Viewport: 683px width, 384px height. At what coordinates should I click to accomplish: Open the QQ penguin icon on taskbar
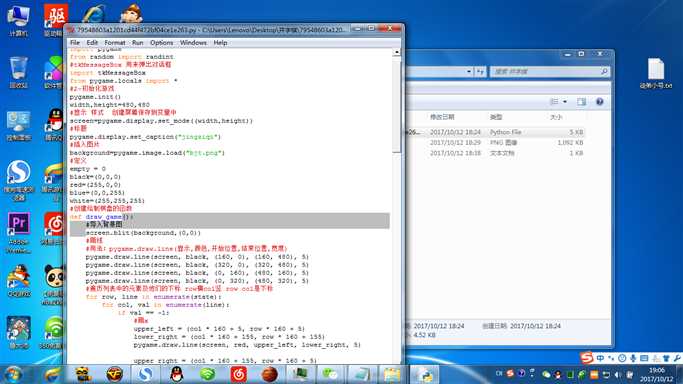coord(176,374)
